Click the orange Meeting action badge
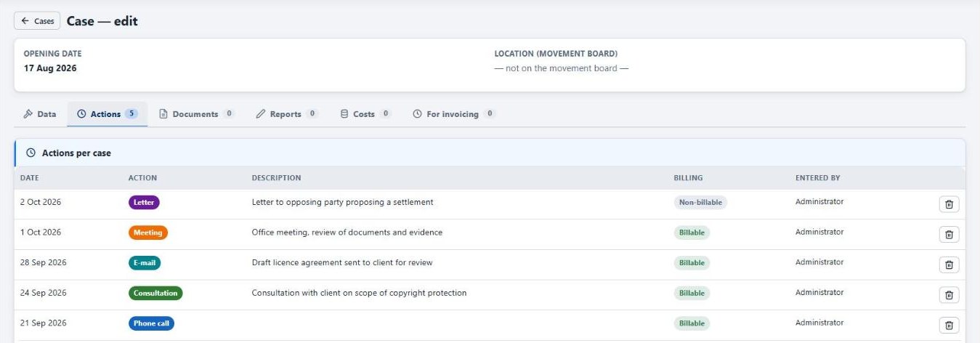Image resolution: width=980 pixels, height=343 pixels. coord(148,233)
